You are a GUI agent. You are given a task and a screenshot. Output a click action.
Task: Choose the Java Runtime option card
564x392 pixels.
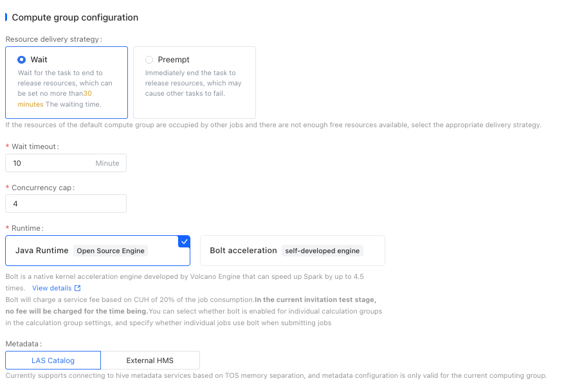tap(42, 251)
